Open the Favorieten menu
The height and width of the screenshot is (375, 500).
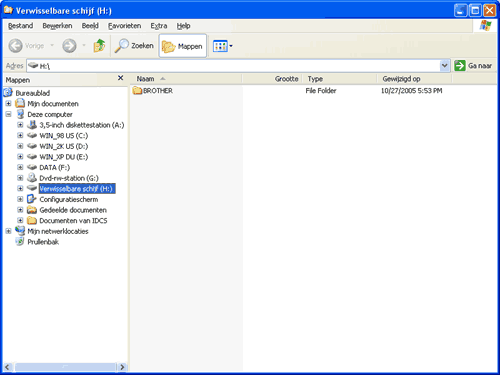click(124, 26)
